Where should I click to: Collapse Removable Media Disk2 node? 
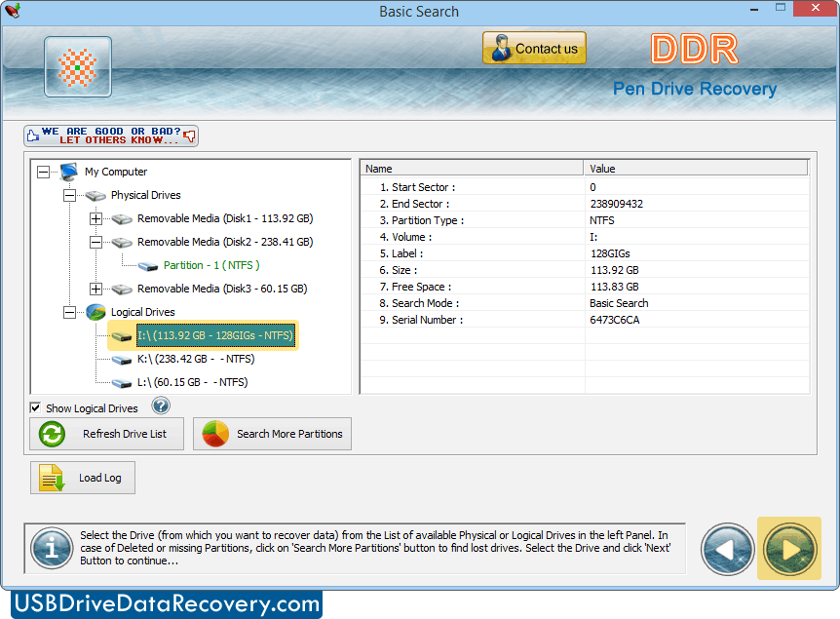95,242
